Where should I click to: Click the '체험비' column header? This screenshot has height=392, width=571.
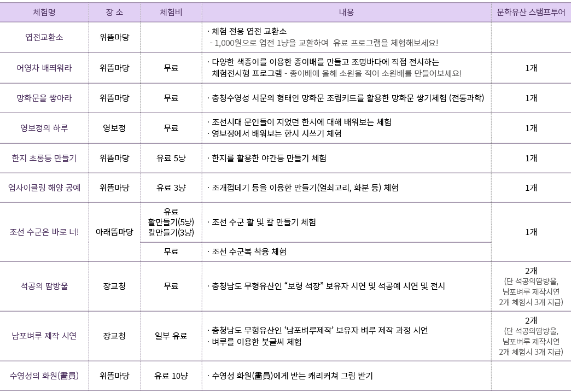pos(171,13)
